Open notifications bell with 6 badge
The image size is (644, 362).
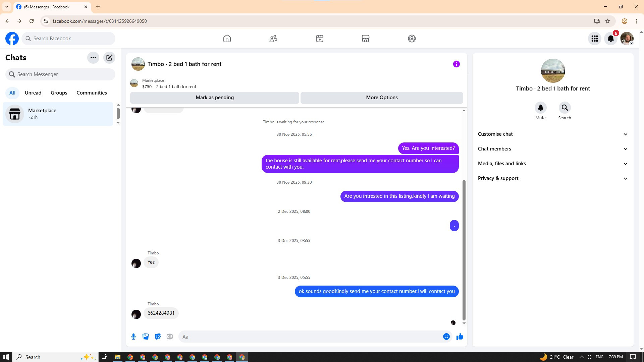tap(611, 39)
